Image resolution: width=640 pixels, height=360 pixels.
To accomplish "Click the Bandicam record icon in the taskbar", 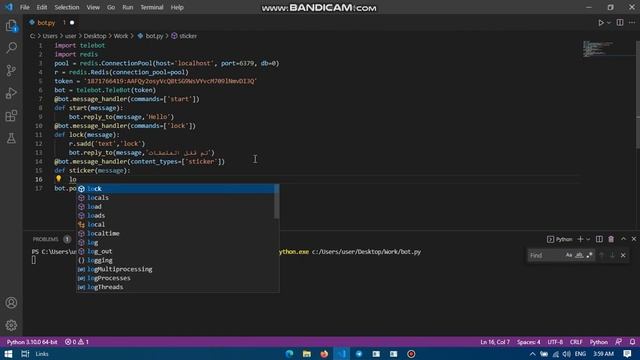I will (x=411, y=354).
